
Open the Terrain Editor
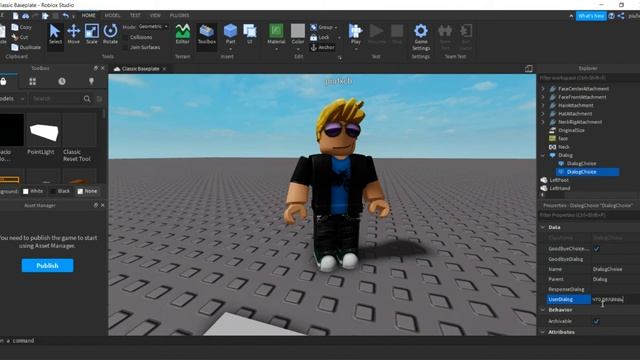182,34
